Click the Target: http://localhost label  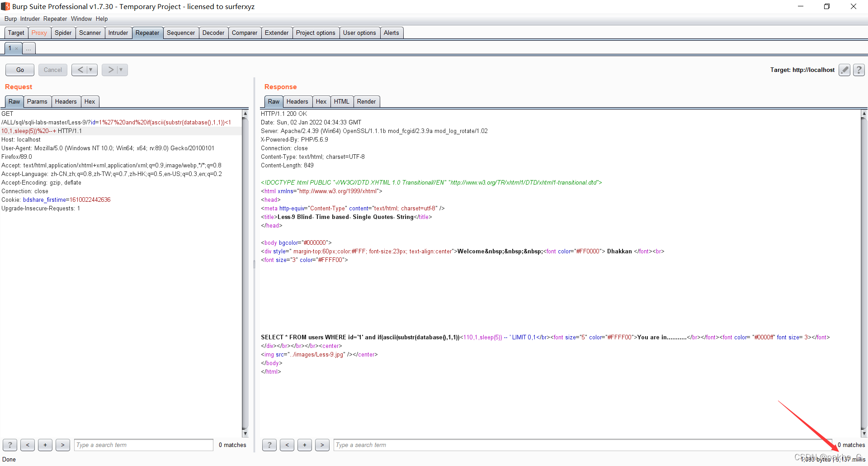click(x=802, y=70)
